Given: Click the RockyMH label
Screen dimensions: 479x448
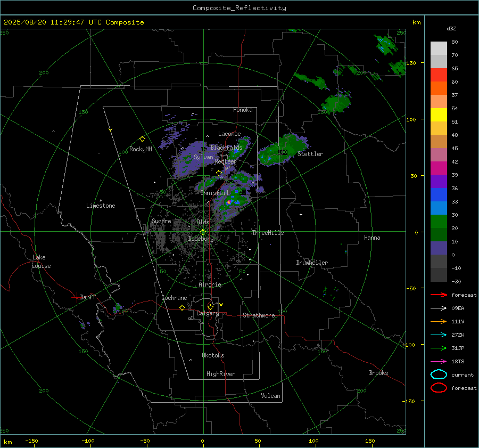Looking at the screenshot, I should coord(141,149).
